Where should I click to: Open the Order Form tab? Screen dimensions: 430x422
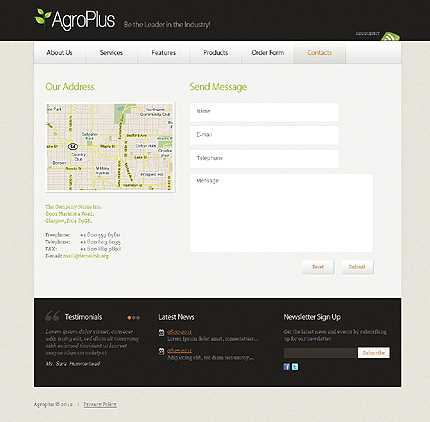point(268,53)
